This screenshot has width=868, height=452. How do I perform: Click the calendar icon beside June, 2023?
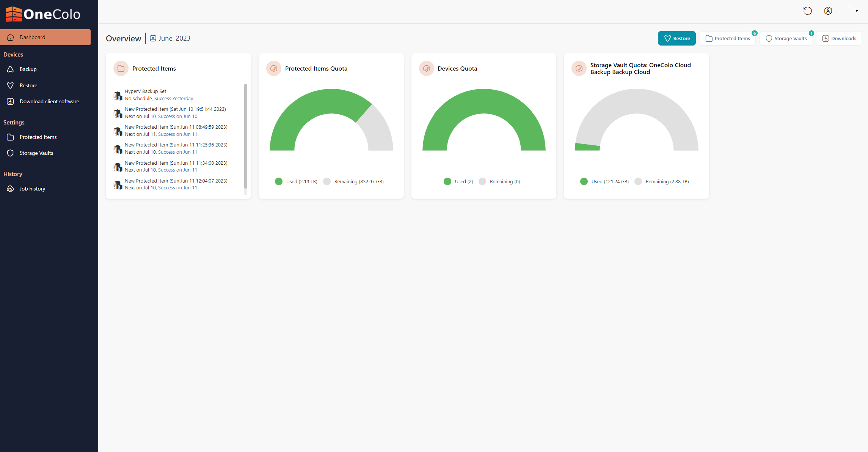(x=153, y=38)
